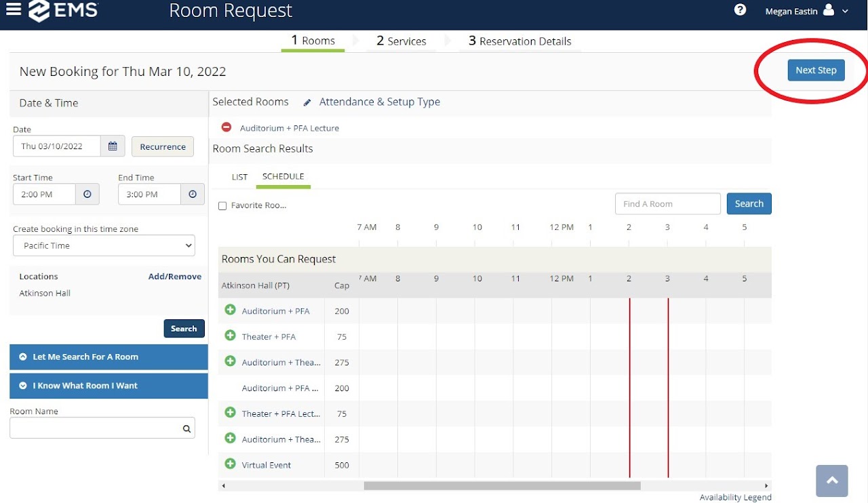Click the Add/Remove locations link
The image size is (868, 503).
(175, 277)
